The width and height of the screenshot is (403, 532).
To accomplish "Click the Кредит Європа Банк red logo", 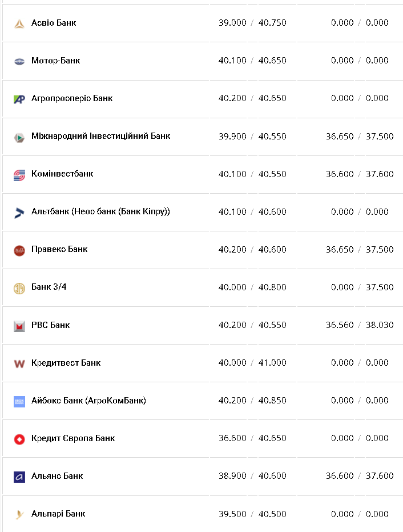I will point(19,439).
